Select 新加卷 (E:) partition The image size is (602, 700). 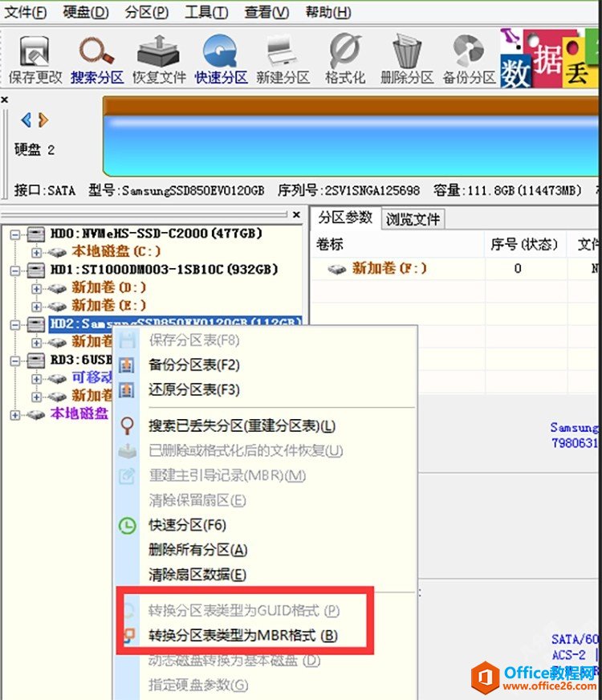click(109, 305)
